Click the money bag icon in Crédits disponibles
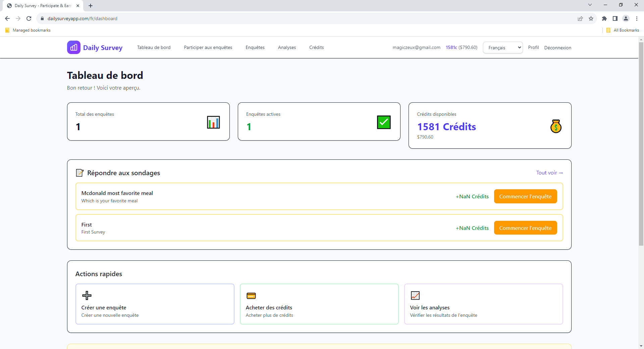Image resolution: width=644 pixels, height=349 pixels. pyautogui.click(x=556, y=127)
